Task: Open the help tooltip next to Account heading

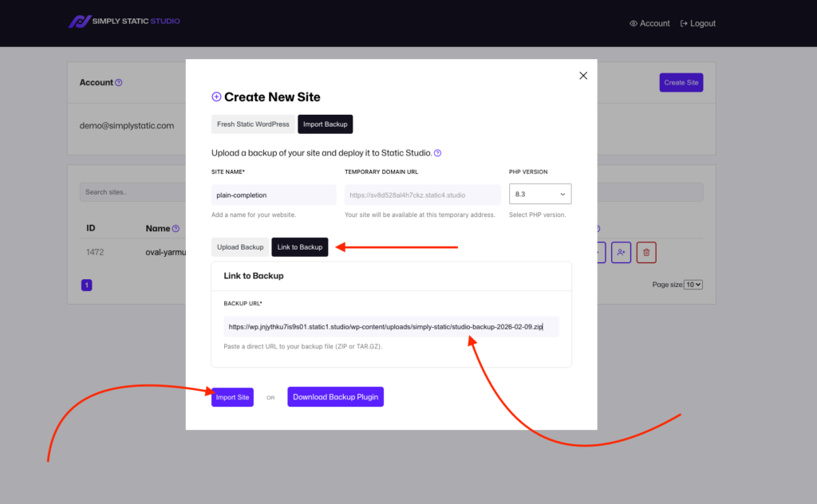Action: 118,82
